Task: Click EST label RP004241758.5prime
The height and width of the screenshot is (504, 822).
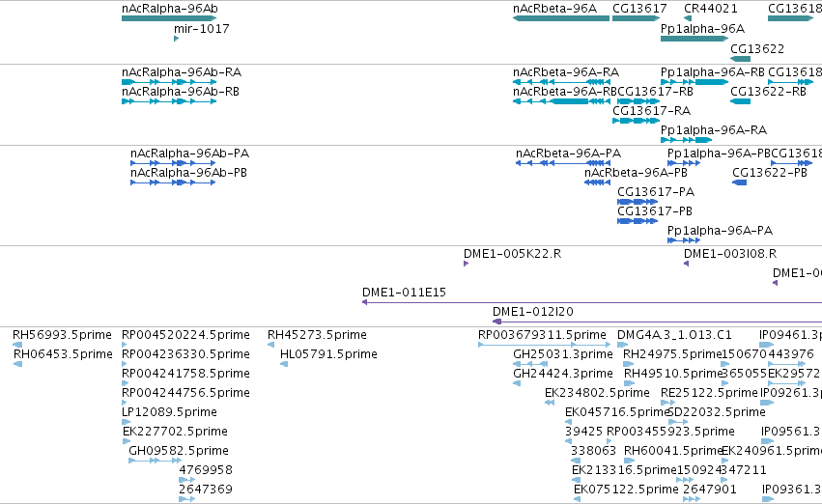Action: [185, 374]
